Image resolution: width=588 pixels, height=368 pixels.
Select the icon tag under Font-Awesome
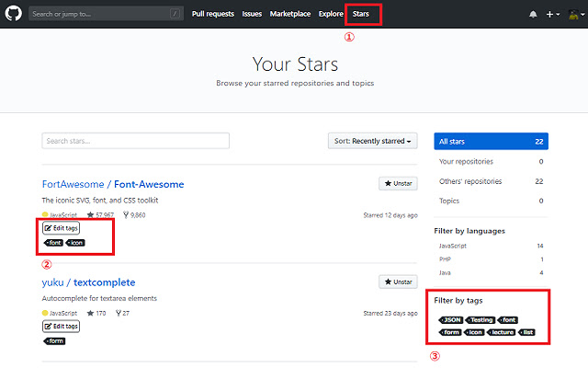tap(75, 243)
